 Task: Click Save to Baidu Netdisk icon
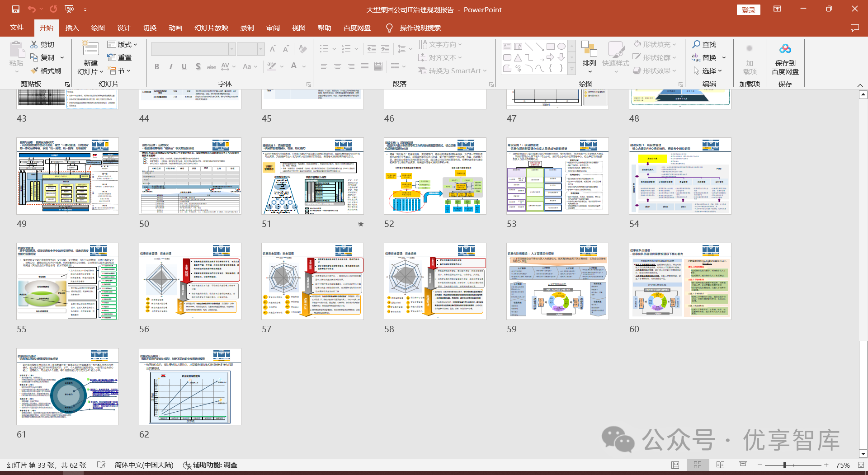[x=785, y=49]
